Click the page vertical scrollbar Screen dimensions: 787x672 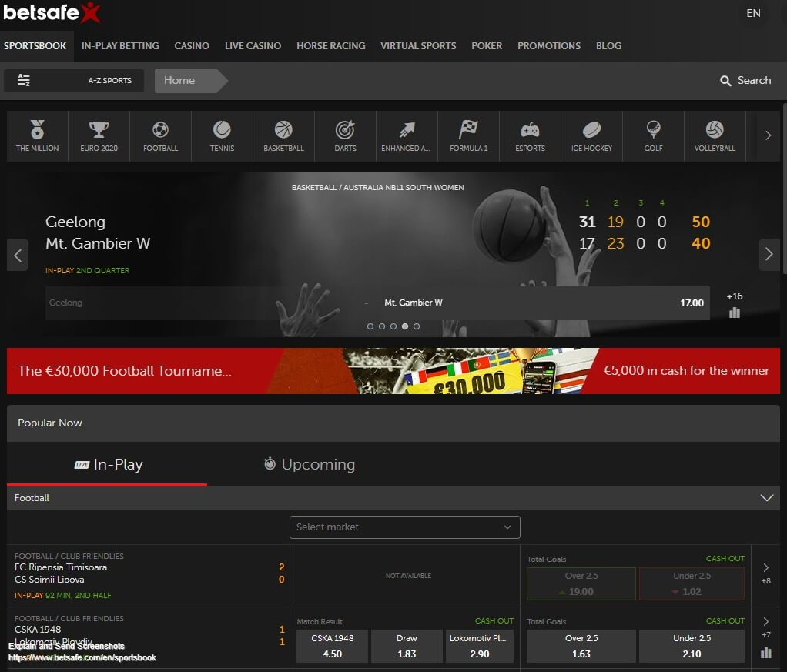coord(784,188)
